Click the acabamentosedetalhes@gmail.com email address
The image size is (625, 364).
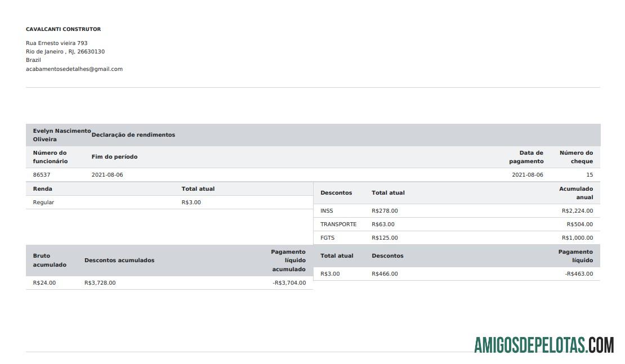tap(74, 69)
